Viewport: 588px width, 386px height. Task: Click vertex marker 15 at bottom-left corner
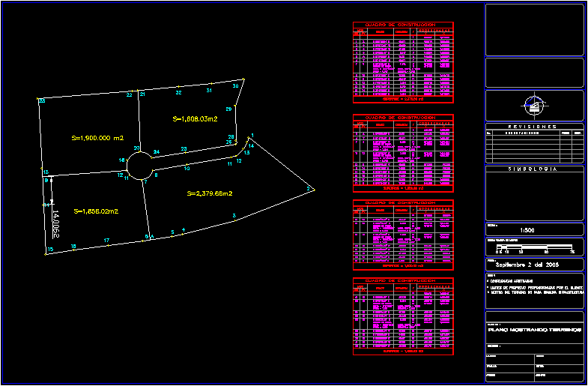50,250
